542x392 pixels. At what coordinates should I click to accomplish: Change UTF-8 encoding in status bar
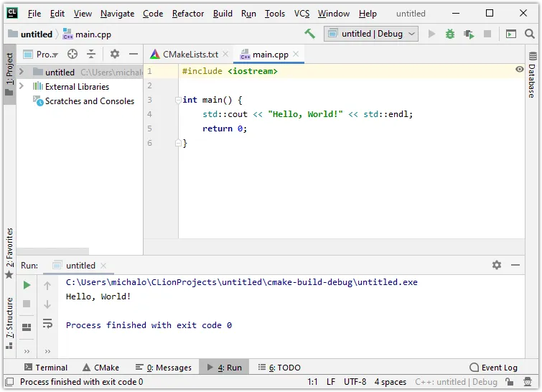355,382
